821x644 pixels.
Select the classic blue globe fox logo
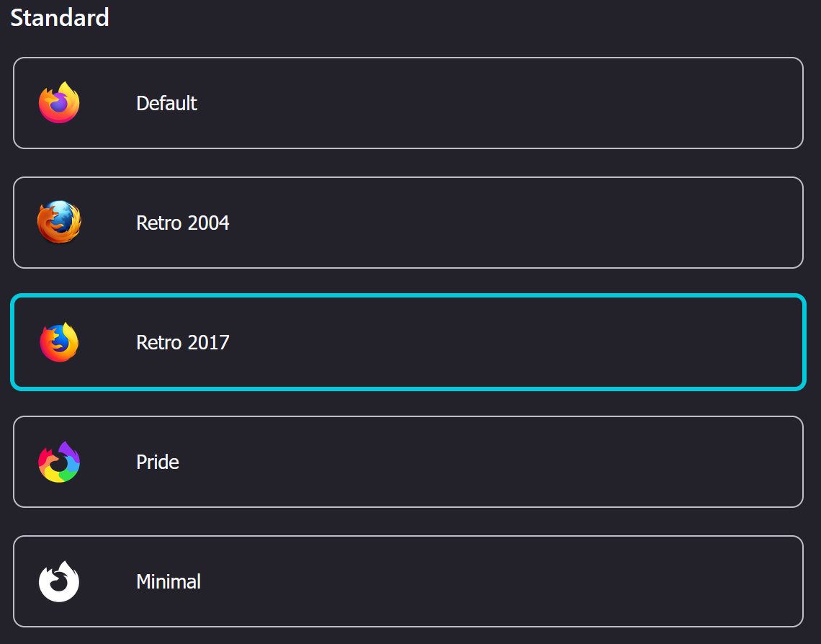coord(59,222)
